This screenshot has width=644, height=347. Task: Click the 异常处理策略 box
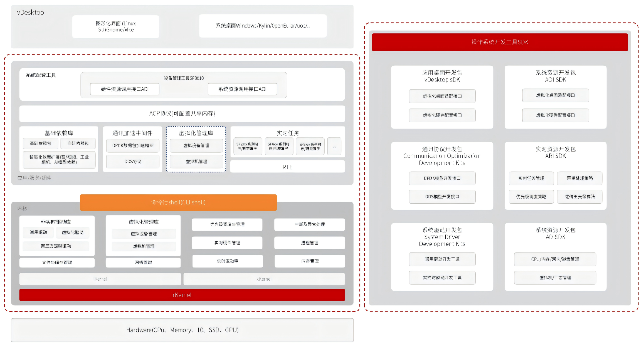pos(580,178)
